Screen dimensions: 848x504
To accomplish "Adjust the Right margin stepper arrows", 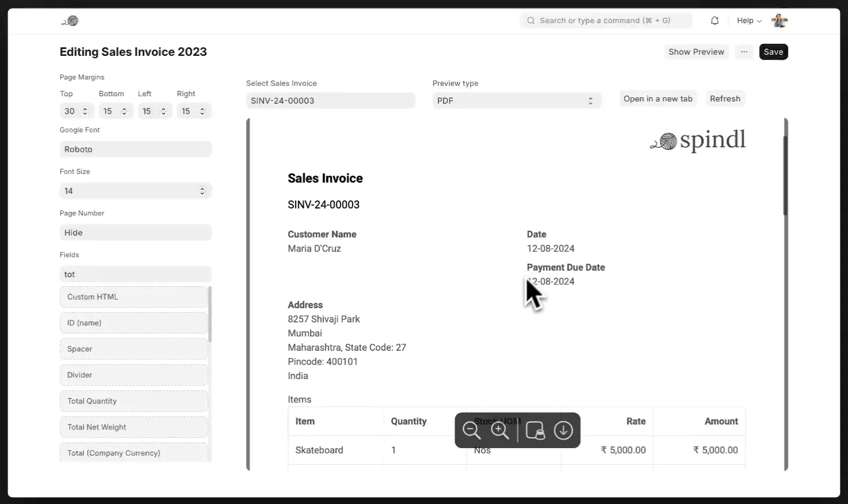I will click(202, 111).
